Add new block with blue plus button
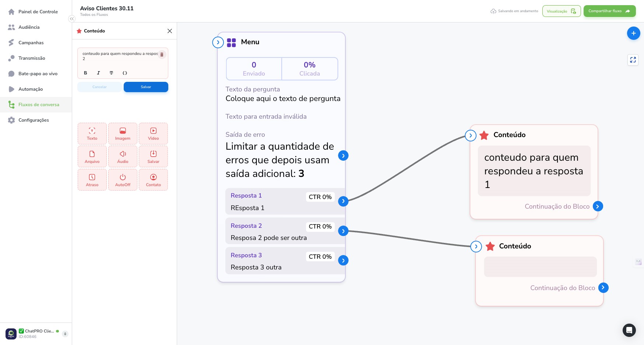 tap(633, 33)
